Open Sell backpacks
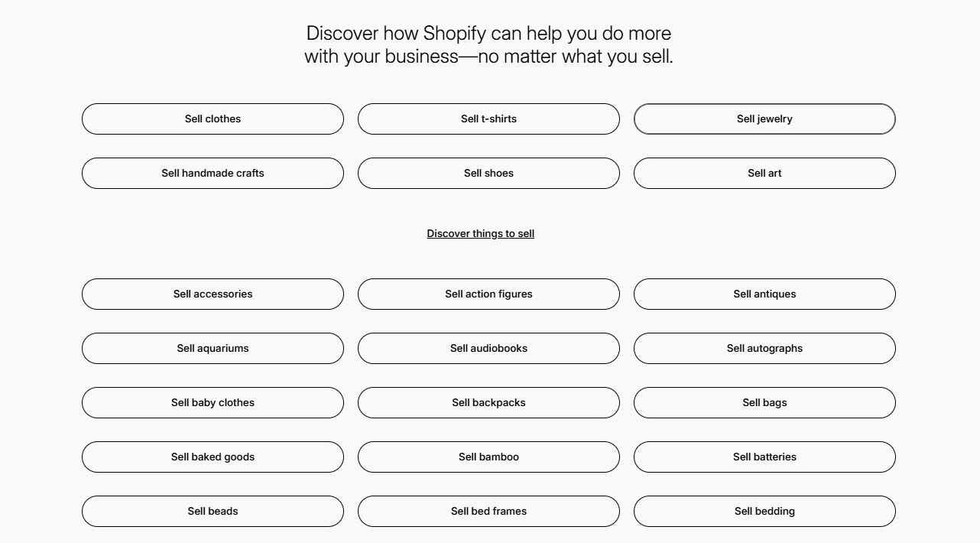980x543 pixels. [x=488, y=402]
